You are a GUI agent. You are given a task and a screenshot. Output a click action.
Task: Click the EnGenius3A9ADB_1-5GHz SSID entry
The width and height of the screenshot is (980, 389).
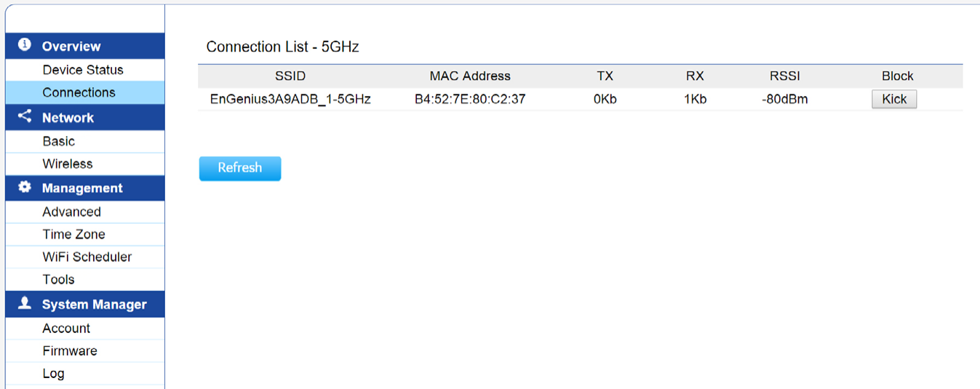point(290,100)
